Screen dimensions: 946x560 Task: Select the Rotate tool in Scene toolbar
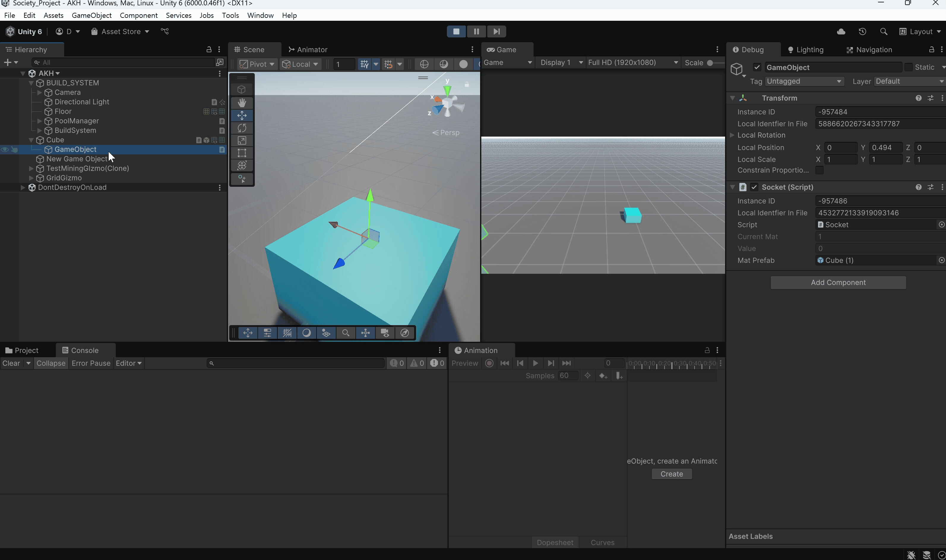242,128
